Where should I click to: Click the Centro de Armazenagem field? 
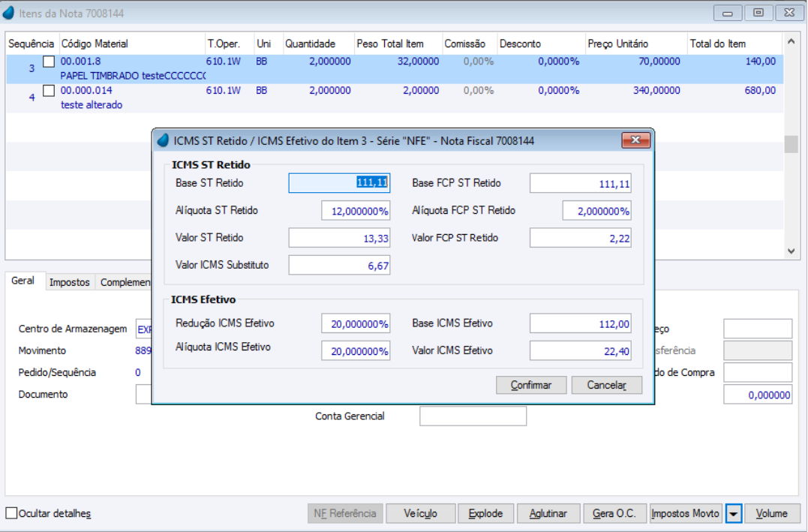click(x=144, y=329)
